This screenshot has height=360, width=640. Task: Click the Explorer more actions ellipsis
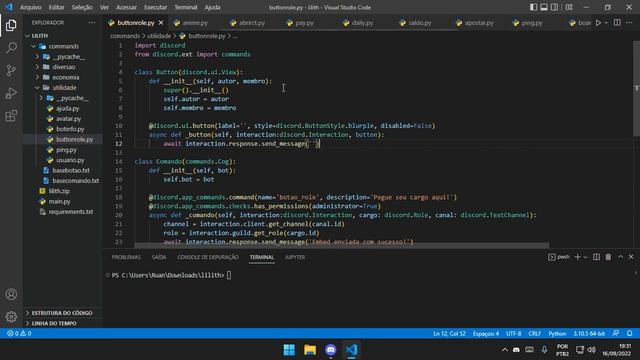tap(92, 23)
